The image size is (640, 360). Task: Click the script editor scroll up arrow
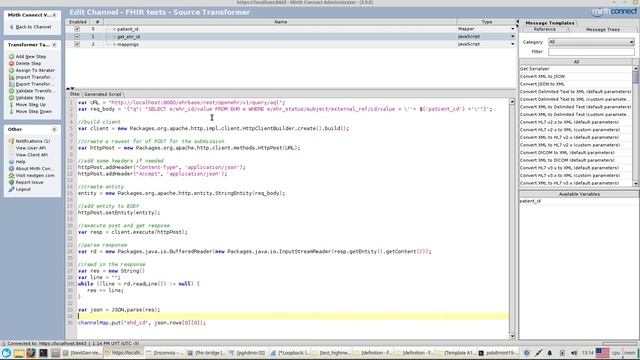pos(512,102)
